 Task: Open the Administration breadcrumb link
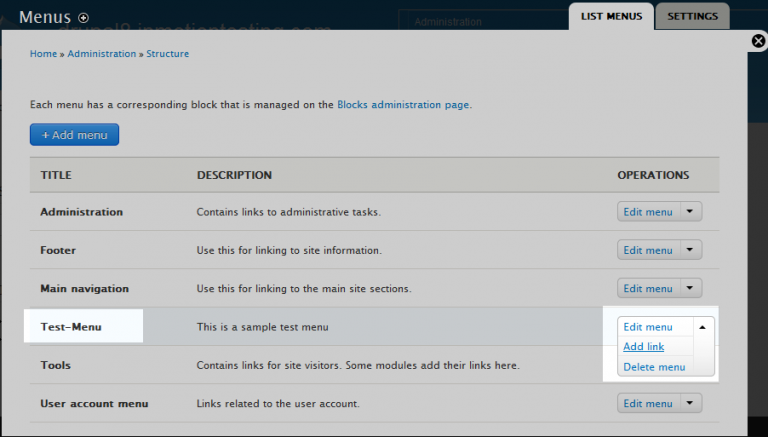click(x=101, y=54)
